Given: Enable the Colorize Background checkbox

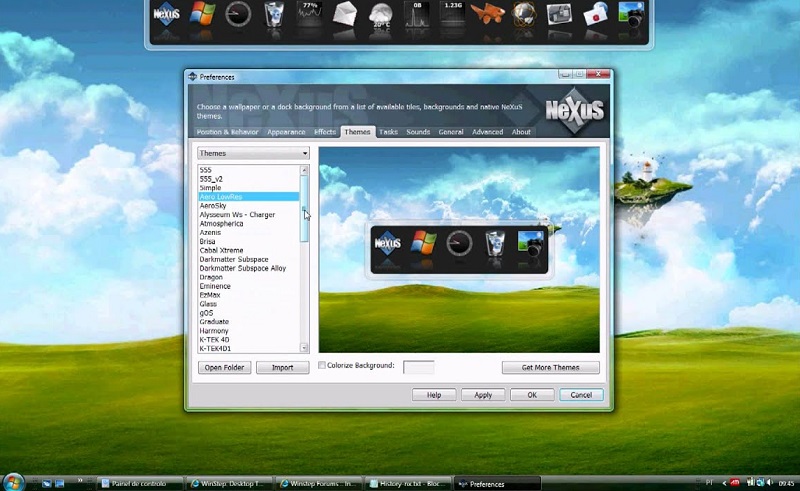Looking at the screenshot, I should point(322,365).
